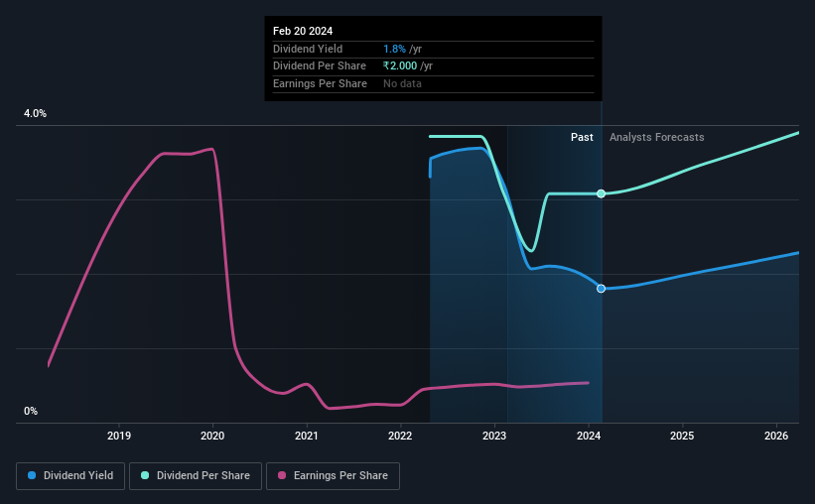Screen dimensions: 815x504
Task: Click the 2026 x-axis label
Action: click(776, 436)
